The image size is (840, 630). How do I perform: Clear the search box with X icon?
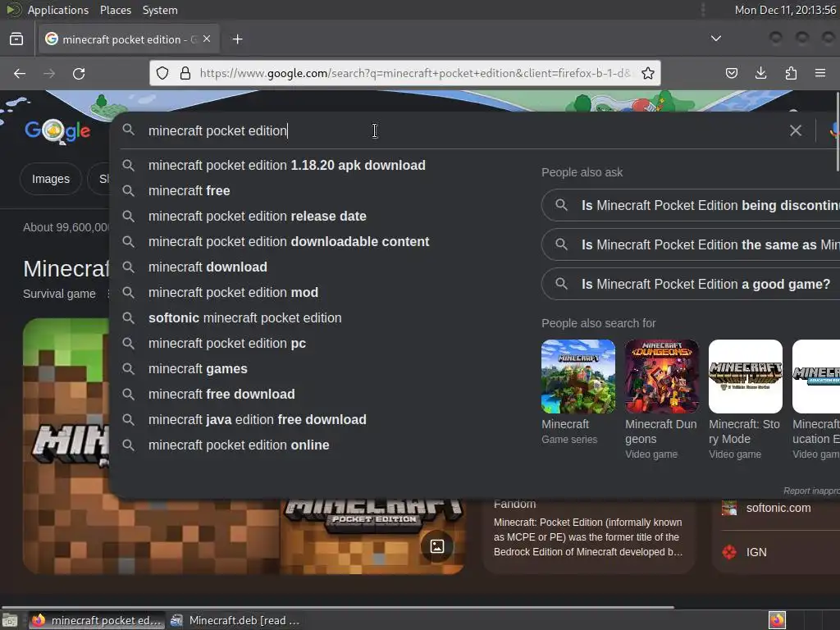[x=796, y=130]
